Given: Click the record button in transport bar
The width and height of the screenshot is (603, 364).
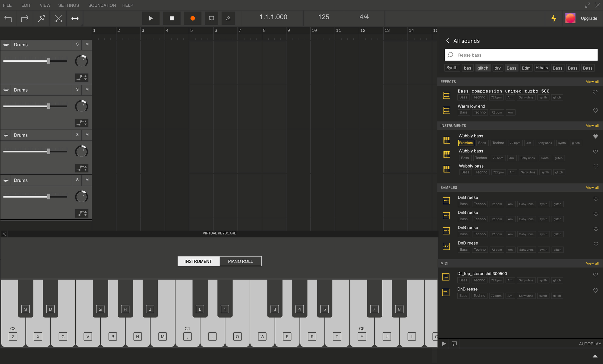Looking at the screenshot, I should [192, 18].
